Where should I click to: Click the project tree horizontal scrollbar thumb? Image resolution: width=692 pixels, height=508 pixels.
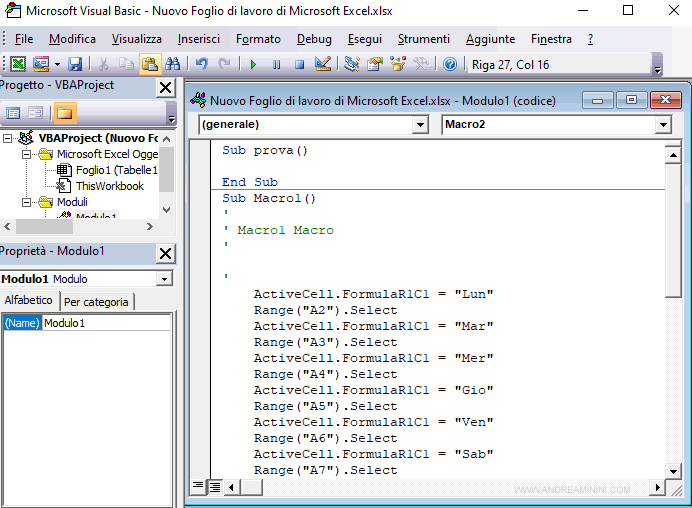(x=44, y=226)
